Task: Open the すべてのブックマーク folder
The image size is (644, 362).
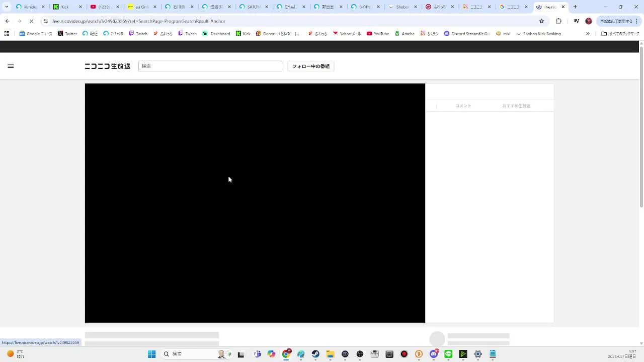Action: 620,34
